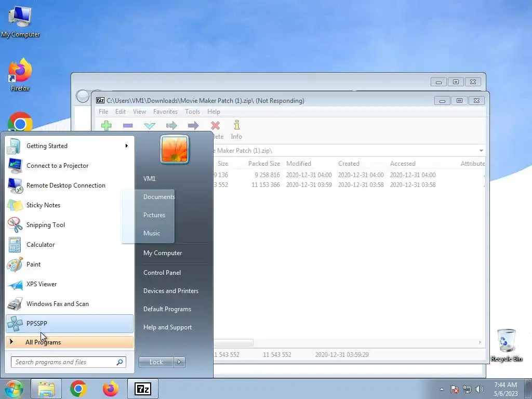Open the Edit menu in 7-Zip
This screenshot has height=399, width=532.
[120, 112]
